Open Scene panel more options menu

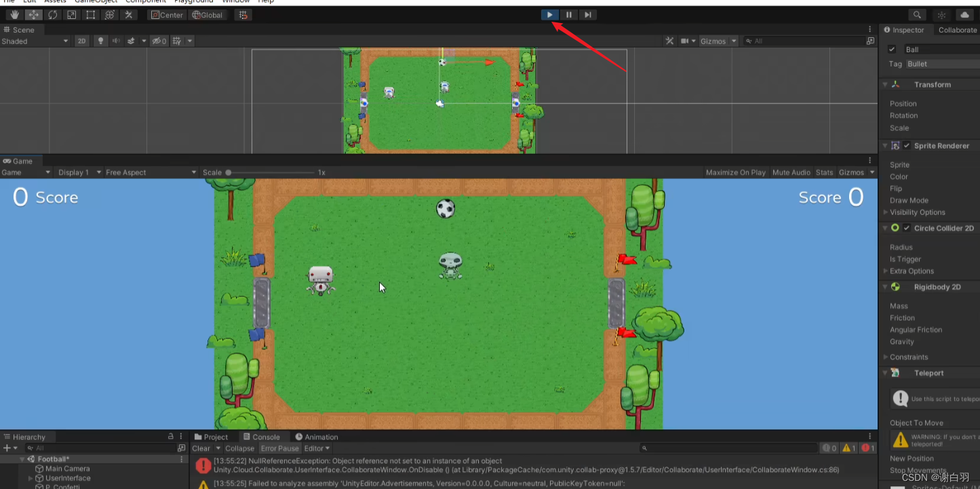click(870, 29)
